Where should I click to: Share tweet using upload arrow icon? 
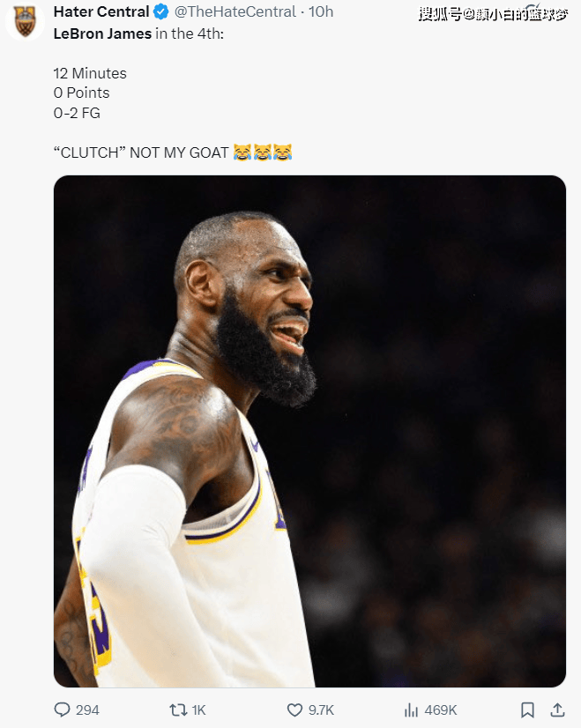tap(557, 709)
